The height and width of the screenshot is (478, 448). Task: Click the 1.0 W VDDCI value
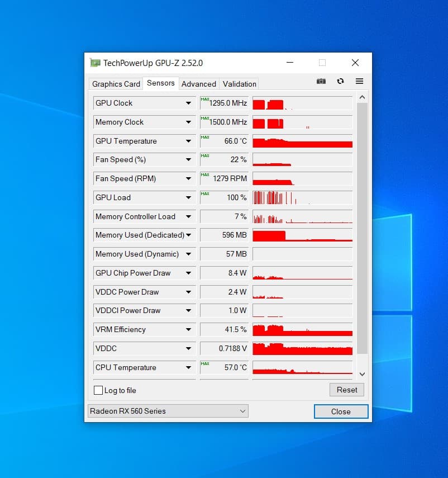click(x=225, y=310)
